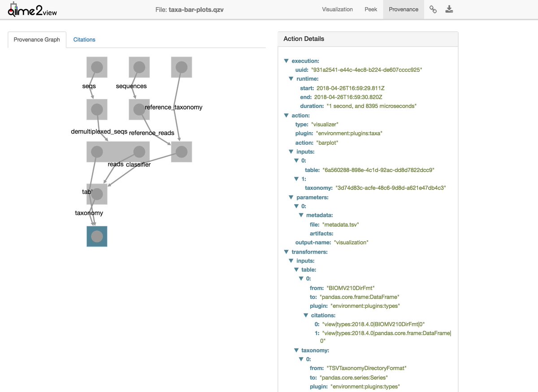Select the node above the sequences label
The width and height of the screenshot is (538, 392).
139,67
